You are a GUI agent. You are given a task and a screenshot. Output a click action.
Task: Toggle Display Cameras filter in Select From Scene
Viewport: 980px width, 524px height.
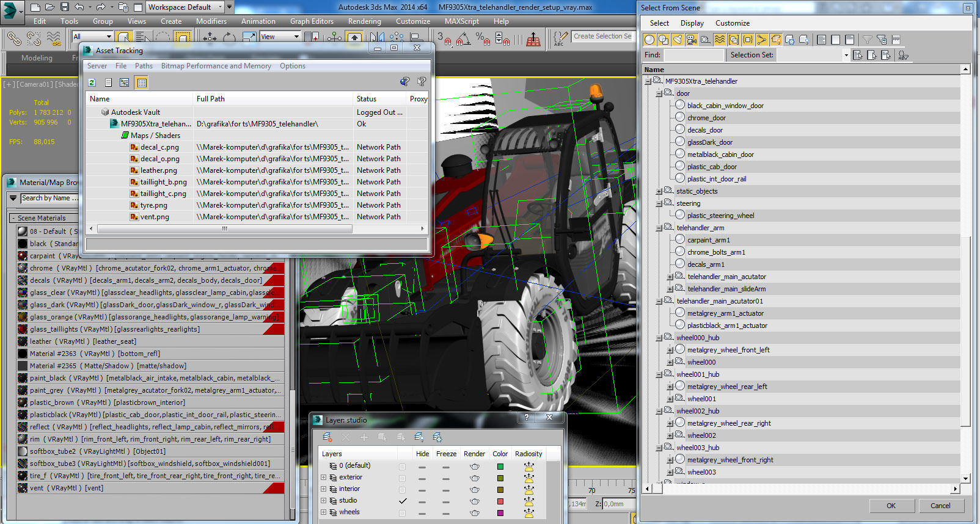pyautogui.click(x=692, y=40)
